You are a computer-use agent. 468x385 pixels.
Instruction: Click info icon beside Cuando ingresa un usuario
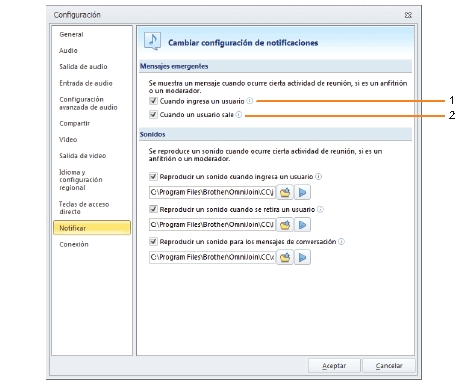pos(250,101)
